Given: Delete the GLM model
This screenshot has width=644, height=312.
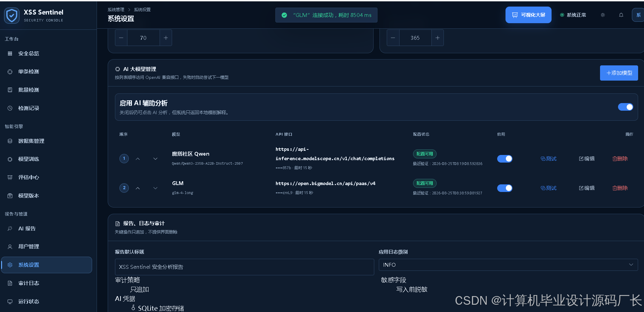Looking at the screenshot, I should click(x=620, y=188).
